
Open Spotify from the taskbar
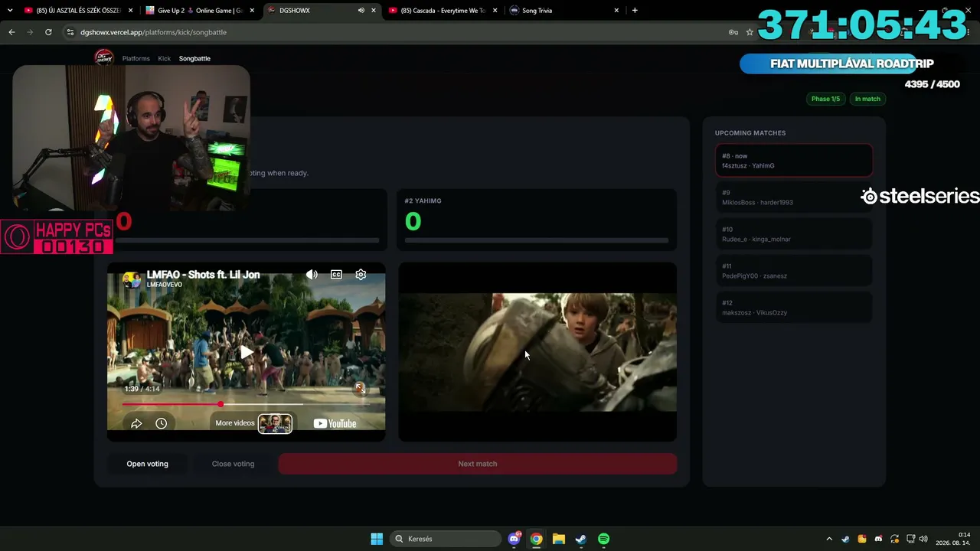(603, 539)
